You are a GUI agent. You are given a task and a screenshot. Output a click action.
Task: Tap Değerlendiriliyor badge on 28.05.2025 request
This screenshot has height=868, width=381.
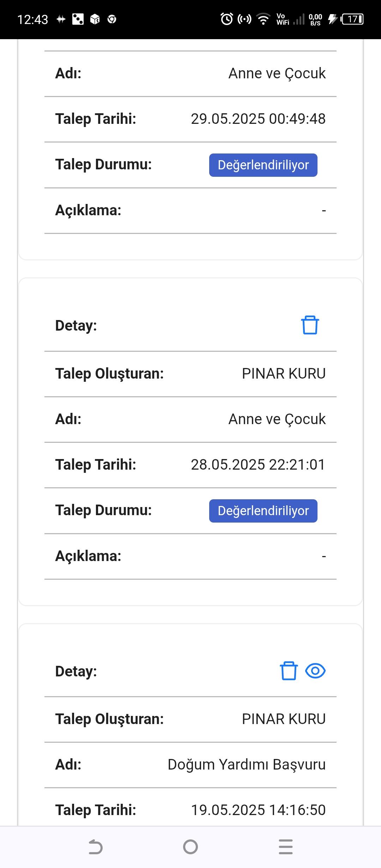pyautogui.click(x=263, y=511)
